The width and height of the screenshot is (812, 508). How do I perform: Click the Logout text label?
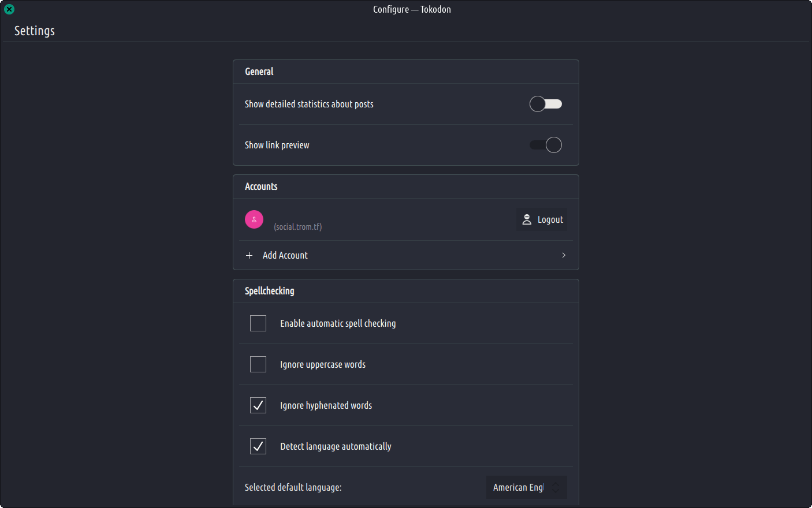[550, 219]
